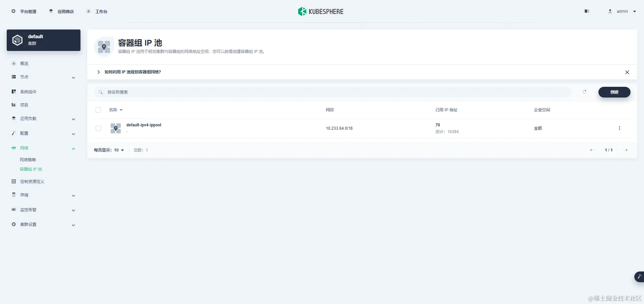
Task: Click the platform management gear icon
Action: pyautogui.click(x=13, y=11)
